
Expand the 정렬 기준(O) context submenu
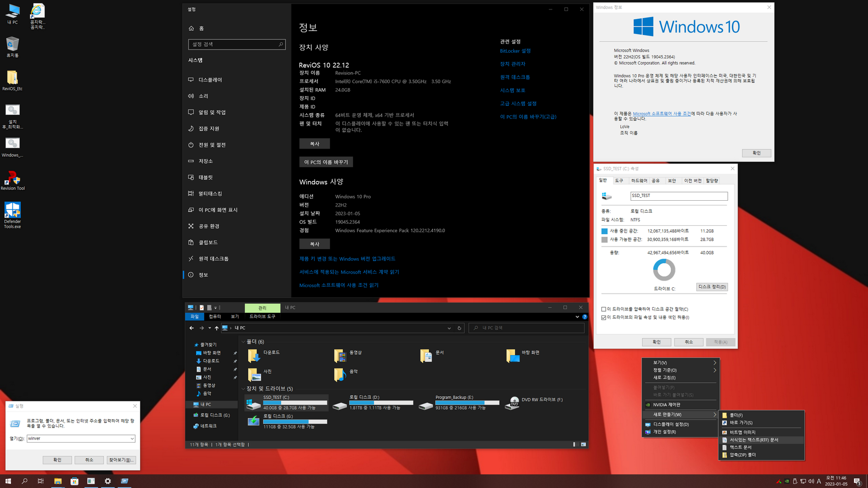coord(715,370)
